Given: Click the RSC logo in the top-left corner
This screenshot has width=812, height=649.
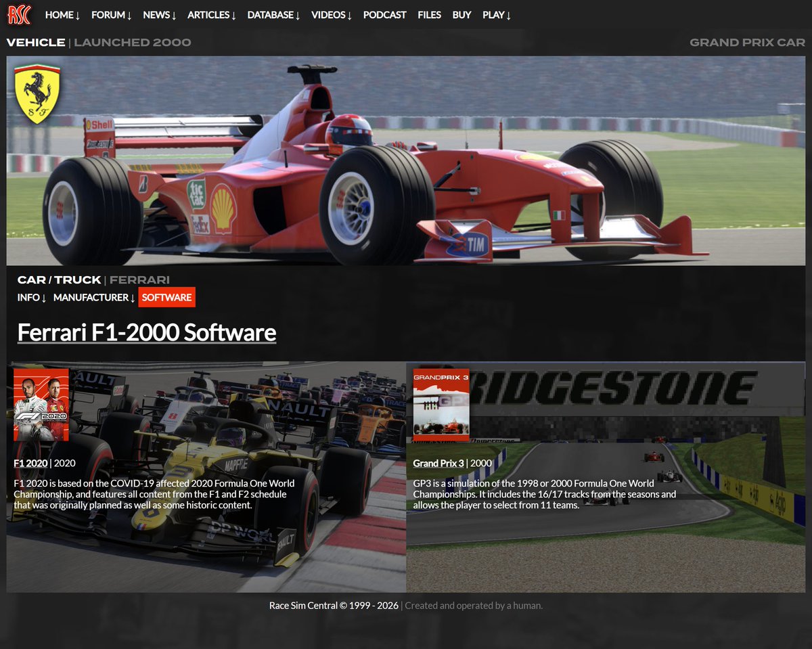Looking at the screenshot, I should 18,14.
